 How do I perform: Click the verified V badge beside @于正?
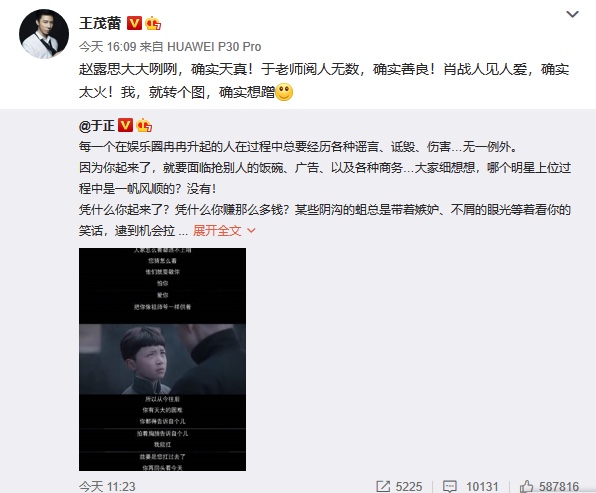125,125
